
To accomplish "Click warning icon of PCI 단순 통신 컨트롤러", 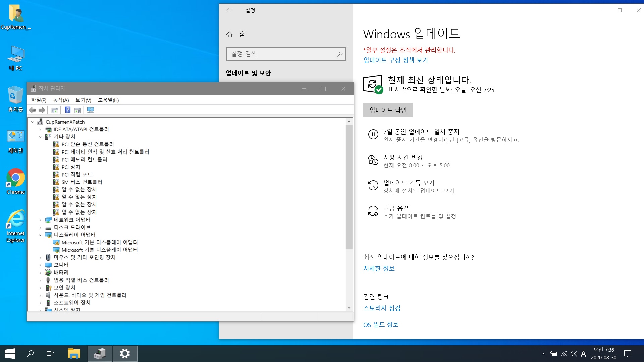I will (x=56, y=144).
